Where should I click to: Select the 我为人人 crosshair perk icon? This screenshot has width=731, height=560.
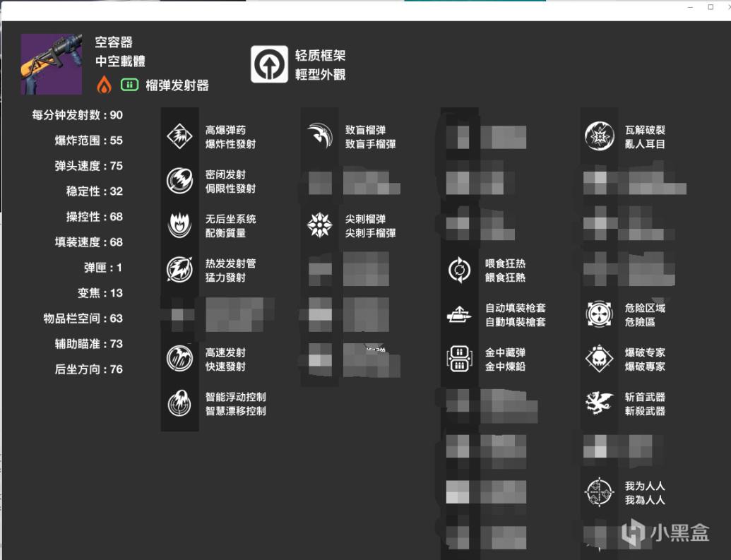(599, 492)
